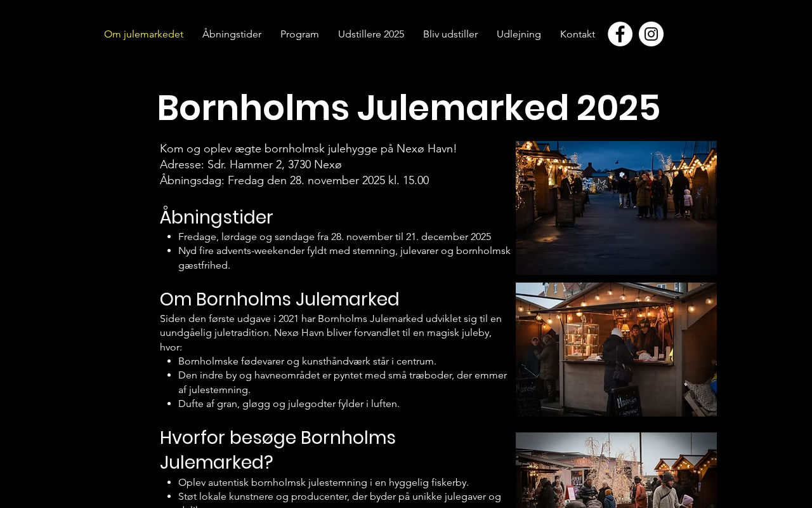View night market stalls photo
812x508 pixels.
click(616, 208)
